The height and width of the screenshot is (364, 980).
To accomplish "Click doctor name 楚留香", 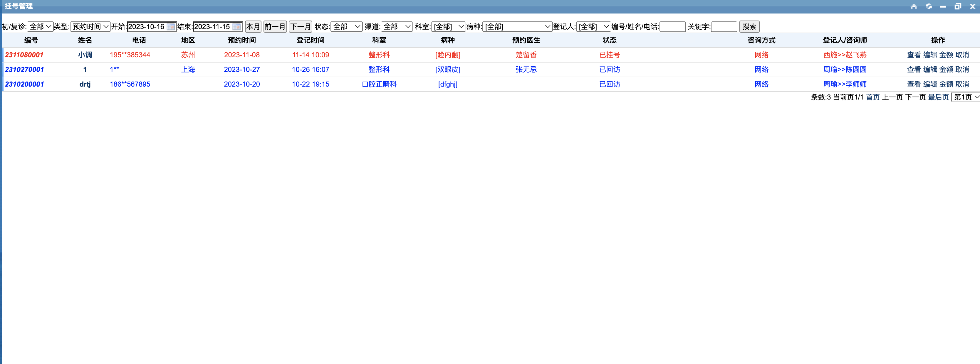I will [526, 55].
